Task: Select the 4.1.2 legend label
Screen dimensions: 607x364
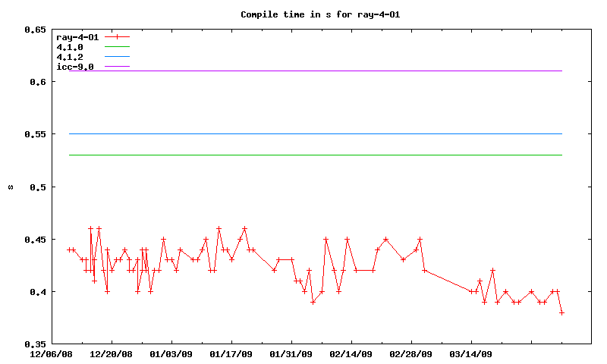Action: (x=70, y=57)
